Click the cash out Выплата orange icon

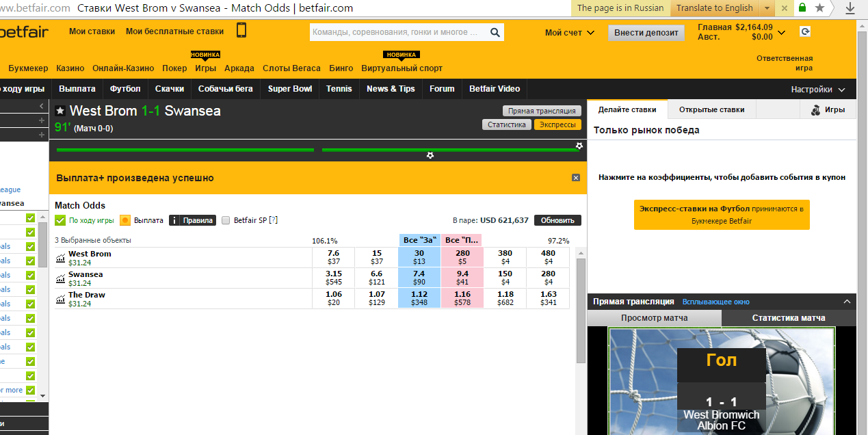coord(125,220)
